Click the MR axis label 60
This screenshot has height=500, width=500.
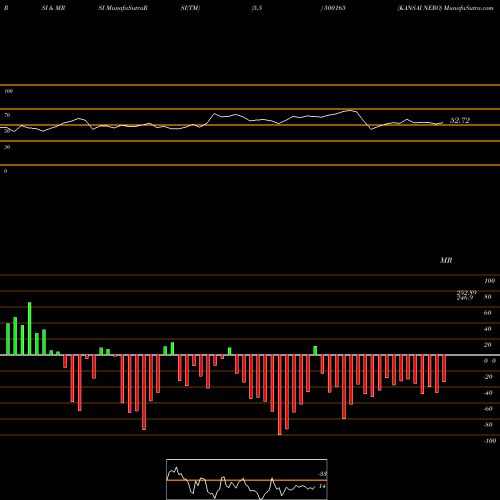(488, 313)
